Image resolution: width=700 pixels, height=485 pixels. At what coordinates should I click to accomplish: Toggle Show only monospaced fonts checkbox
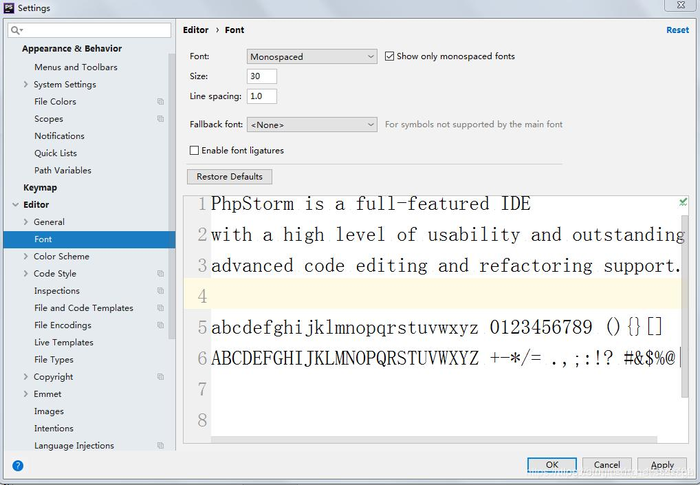(x=389, y=56)
